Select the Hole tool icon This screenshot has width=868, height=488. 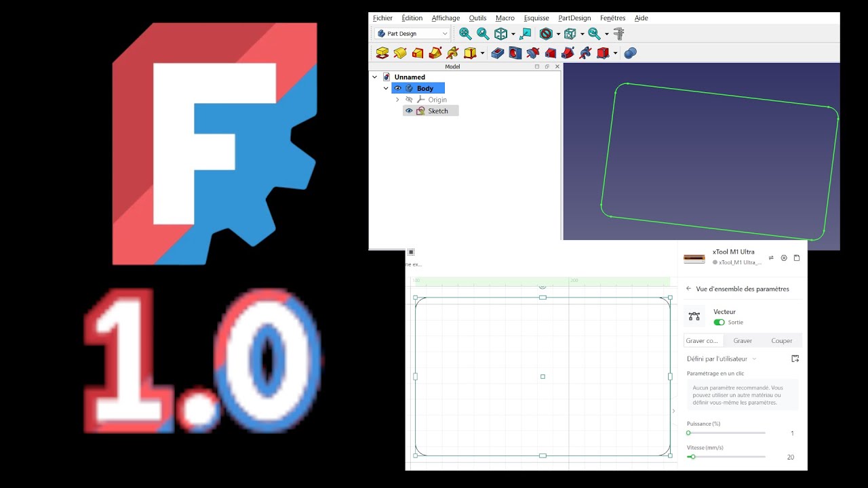coord(515,53)
